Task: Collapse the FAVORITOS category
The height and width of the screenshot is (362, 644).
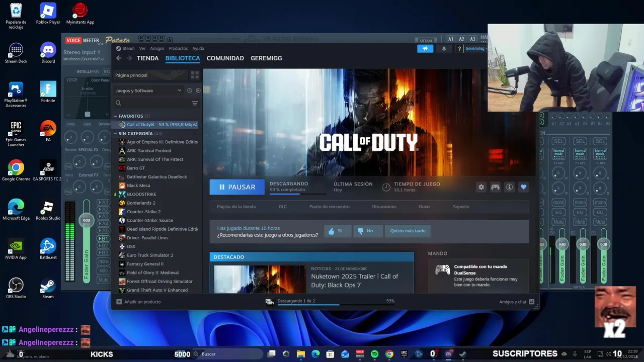Action: click(x=115, y=116)
